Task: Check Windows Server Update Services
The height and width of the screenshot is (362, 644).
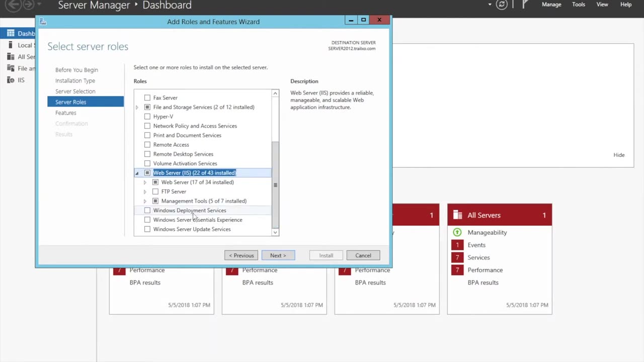Action: point(147,229)
